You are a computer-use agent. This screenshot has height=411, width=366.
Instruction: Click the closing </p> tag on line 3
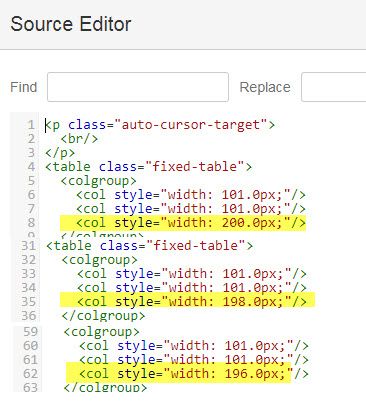click(x=60, y=153)
